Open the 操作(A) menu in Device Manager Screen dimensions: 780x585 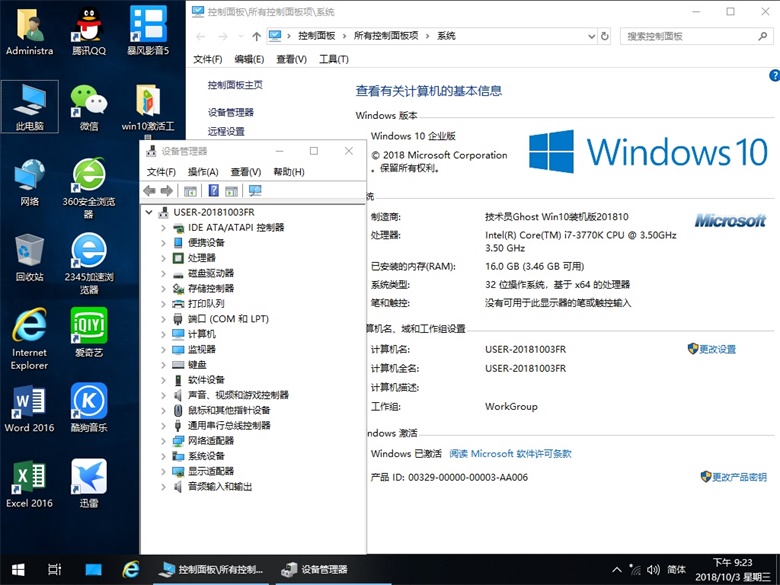203,172
